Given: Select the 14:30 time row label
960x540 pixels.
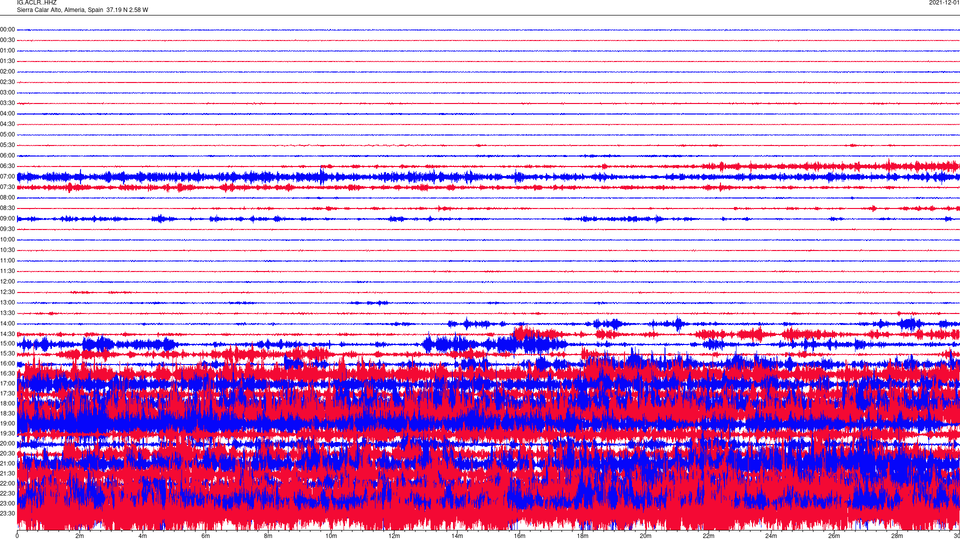Looking at the screenshot, I should click(x=8, y=334).
